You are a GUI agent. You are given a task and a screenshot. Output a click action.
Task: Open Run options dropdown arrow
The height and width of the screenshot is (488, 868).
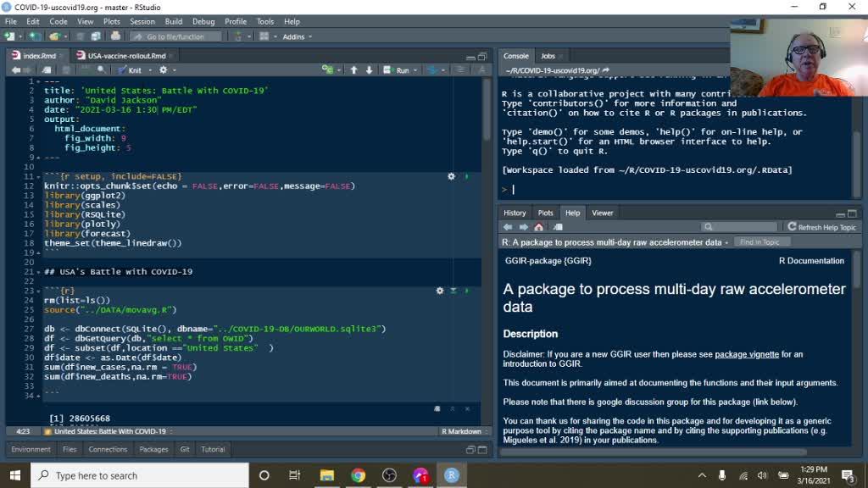pos(415,70)
